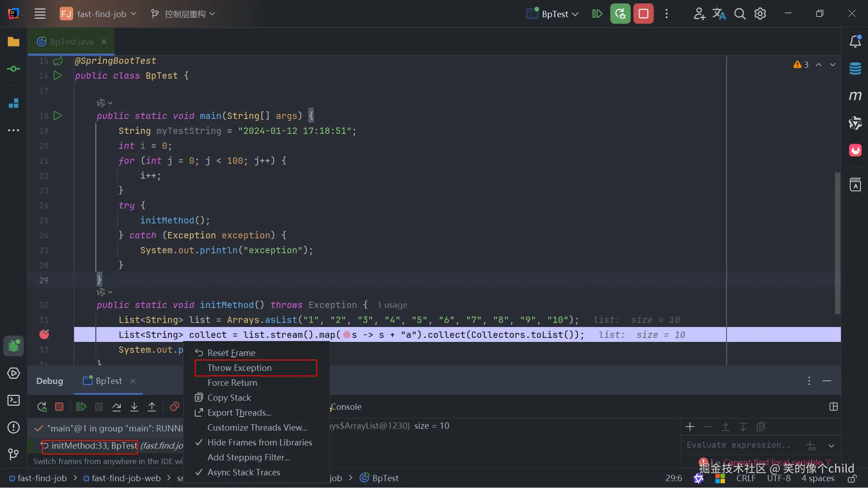This screenshot has height=488, width=868.
Task: Open the Maven tool window
Action: (855, 96)
